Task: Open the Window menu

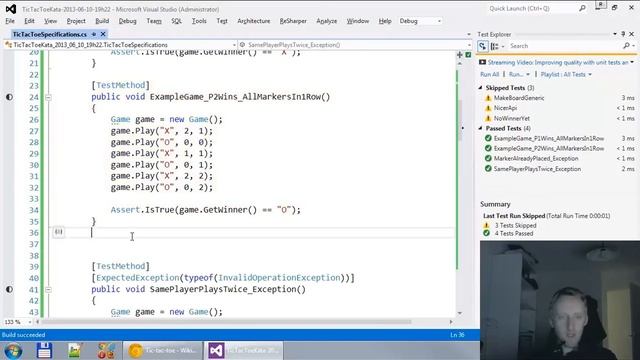Action: pyautogui.click(x=358, y=21)
